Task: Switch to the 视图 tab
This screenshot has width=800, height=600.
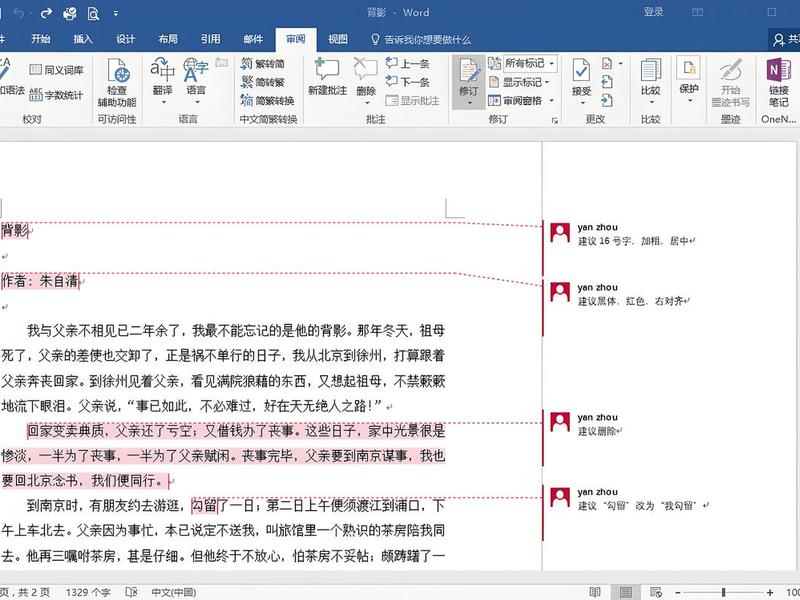Action: pos(338,39)
